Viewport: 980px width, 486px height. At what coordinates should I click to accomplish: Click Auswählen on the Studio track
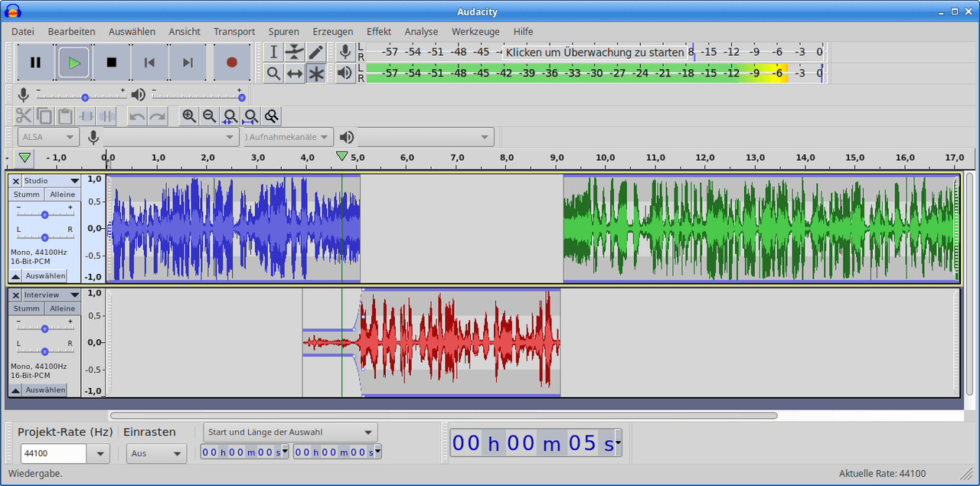(x=47, y=276)
